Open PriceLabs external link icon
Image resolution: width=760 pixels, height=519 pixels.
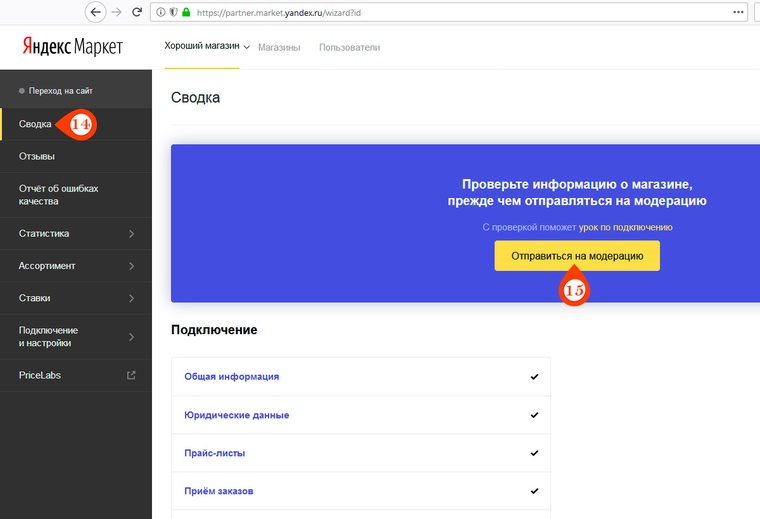pyautogui.click(x=131, y=375)
